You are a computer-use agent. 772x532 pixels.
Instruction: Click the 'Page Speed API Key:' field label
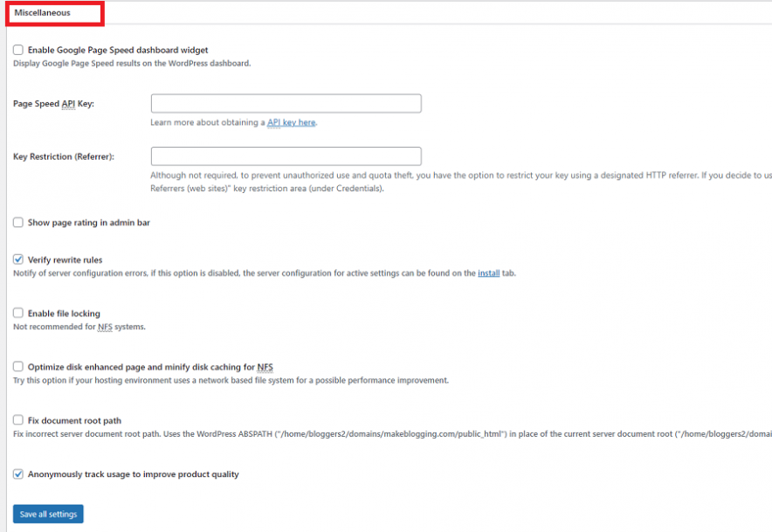[x=53, y=104]
